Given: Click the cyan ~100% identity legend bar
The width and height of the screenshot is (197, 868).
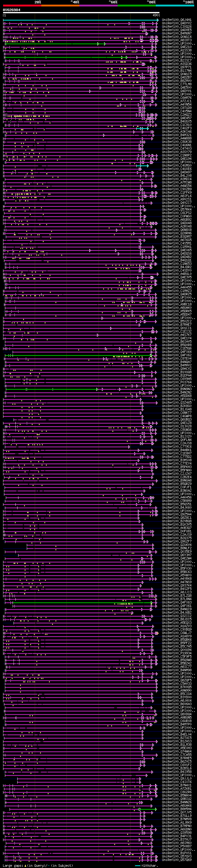Looking at the screenshot, I should pyautogui.click(x=175, y=6).
